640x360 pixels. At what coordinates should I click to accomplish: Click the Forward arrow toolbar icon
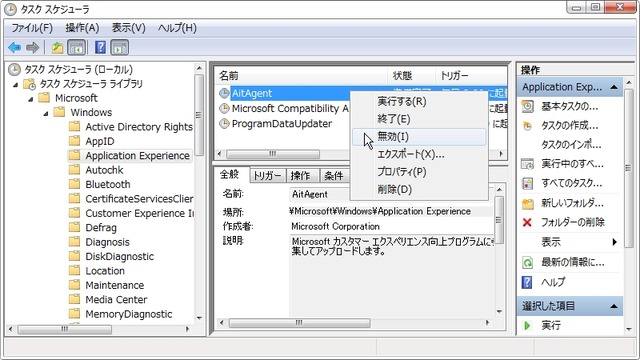click(32, 48)
